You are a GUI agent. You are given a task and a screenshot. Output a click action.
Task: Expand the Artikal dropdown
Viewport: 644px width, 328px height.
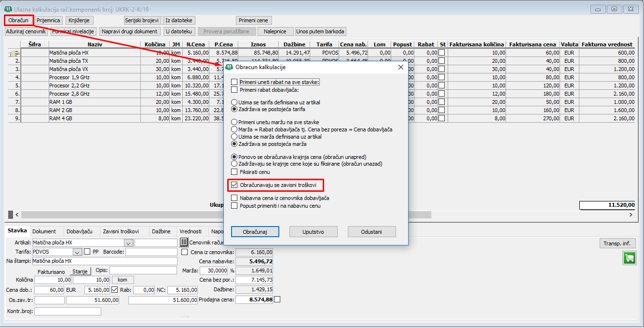click(x=128, y=242)
